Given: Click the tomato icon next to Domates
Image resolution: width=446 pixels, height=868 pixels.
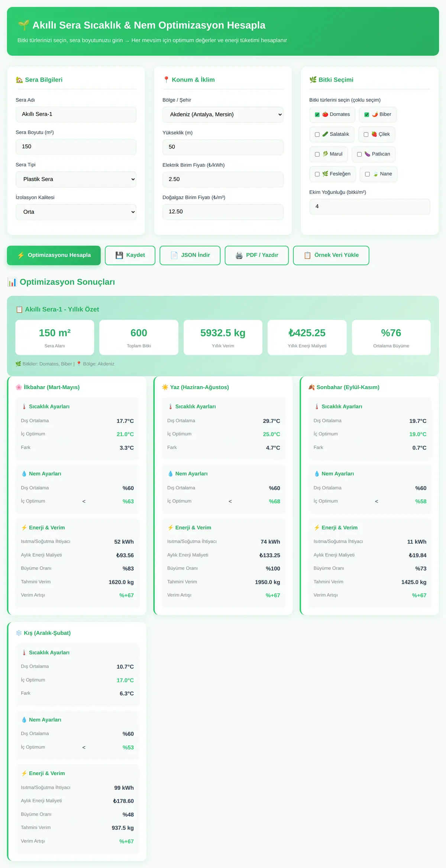Looking at the screenshot, I should pos(325,114).
